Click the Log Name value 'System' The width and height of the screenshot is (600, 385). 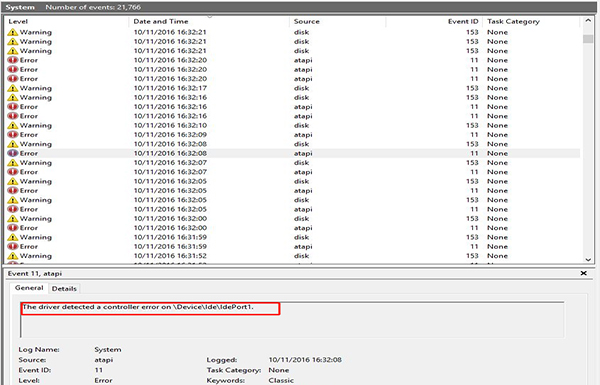[108, 349]
